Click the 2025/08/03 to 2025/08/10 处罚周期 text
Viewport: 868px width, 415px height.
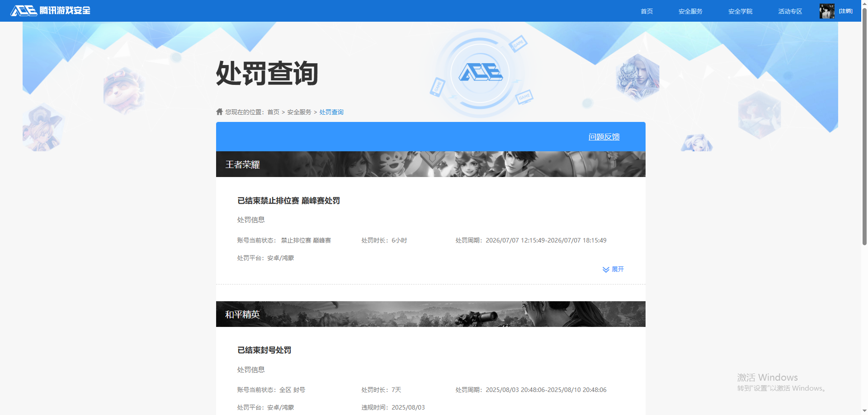pyautogui.click(x=531, y=390)
